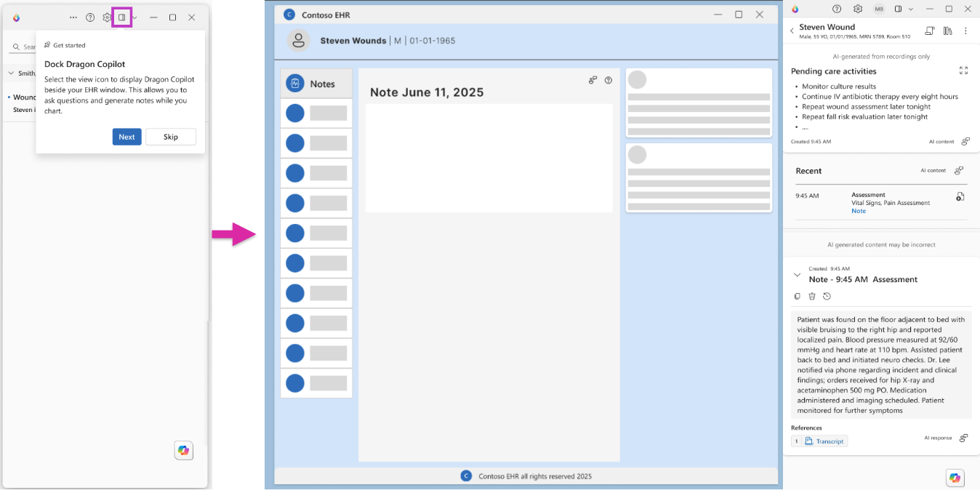
Task: Open the view dropdown arrow in left window
Action: tap(134, 17)
